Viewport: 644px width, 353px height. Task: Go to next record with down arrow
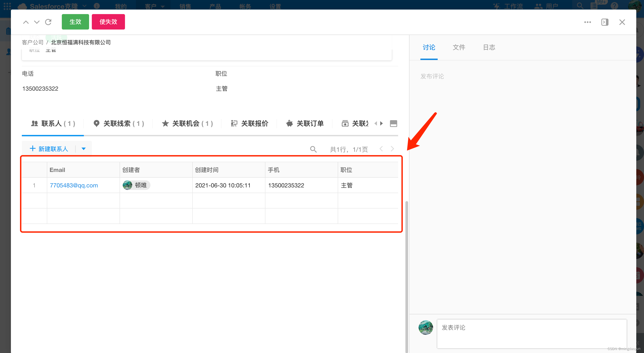[x=37, y=22]
